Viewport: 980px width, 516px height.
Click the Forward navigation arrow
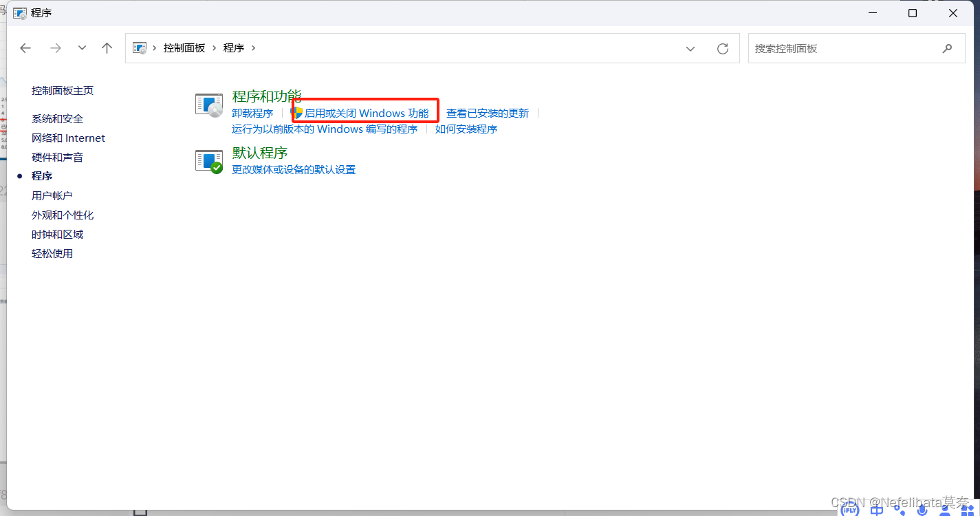pyautogui.click(x=56, y=48)
